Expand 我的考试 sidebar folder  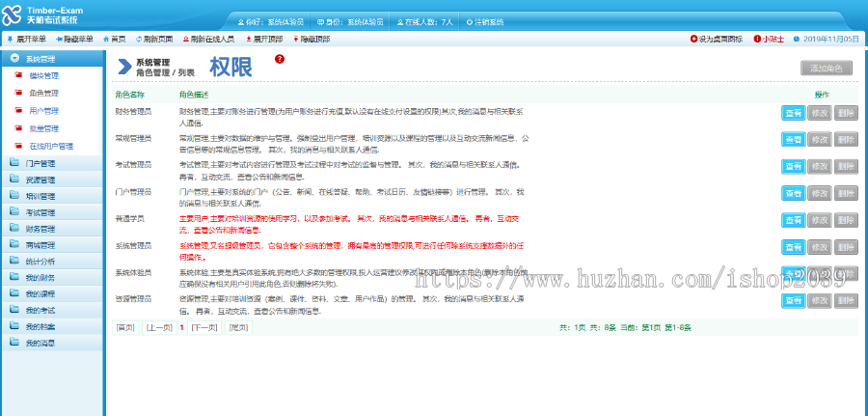coord(52,310)
